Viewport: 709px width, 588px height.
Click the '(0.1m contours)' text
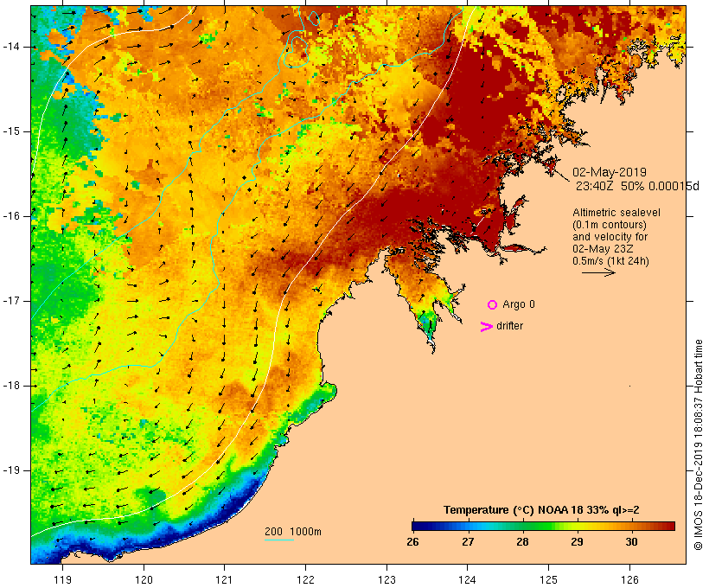point(610,225)
